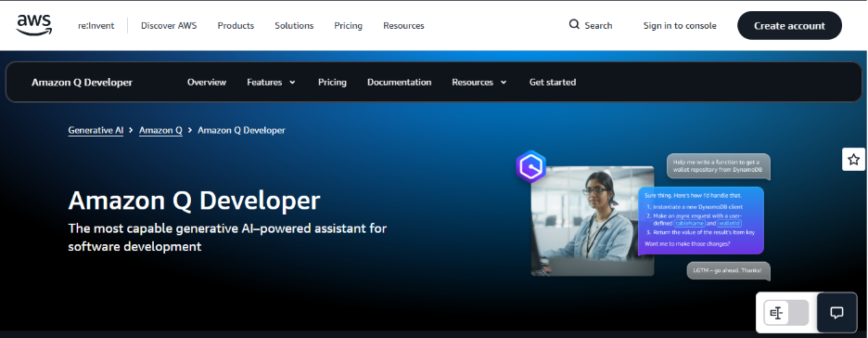
Task: Open Resources in the top AWS menu
Action: 403,25
